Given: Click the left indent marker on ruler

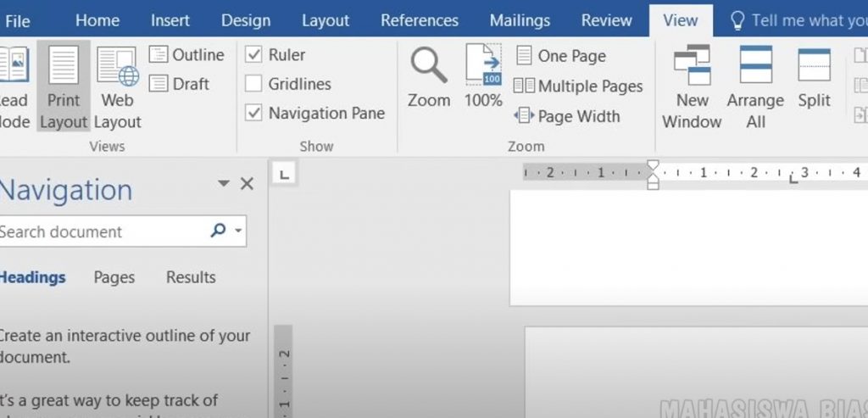Looking at the screenshot, I should [654, 184].
